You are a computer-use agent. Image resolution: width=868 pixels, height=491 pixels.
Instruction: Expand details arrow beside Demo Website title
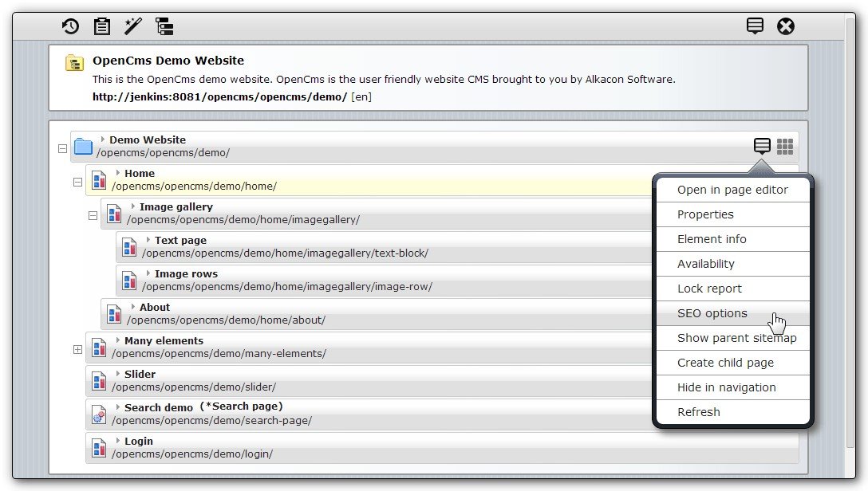pos(102,139)
